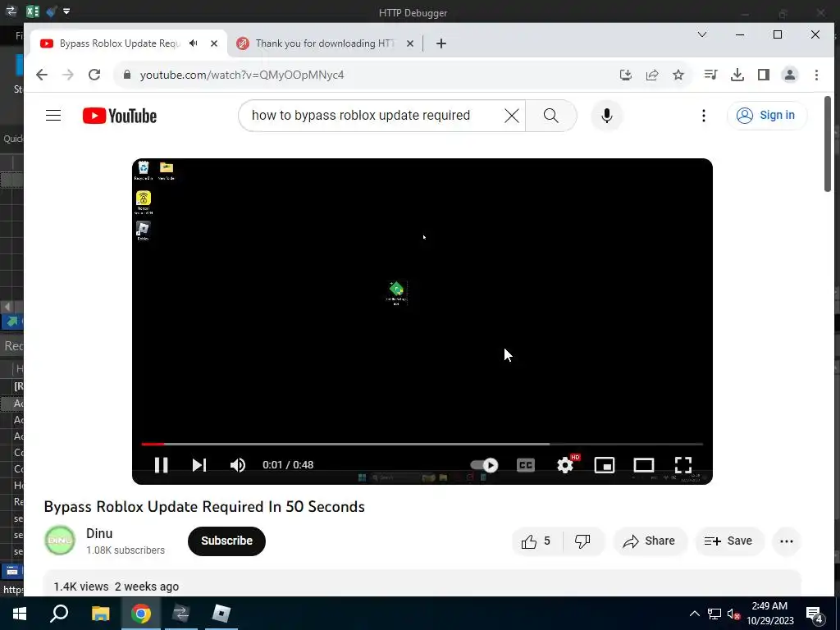Open the network tray icon

[714, 614]
